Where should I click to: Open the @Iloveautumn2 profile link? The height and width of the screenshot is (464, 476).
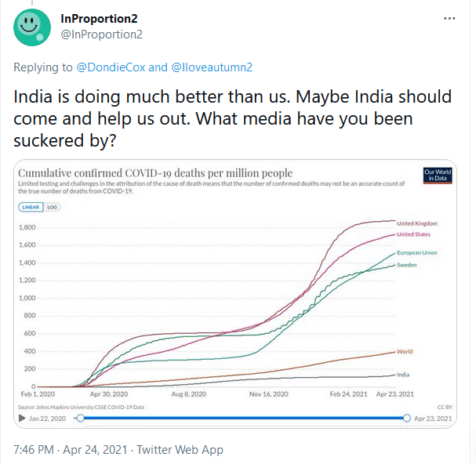point(210,67)
